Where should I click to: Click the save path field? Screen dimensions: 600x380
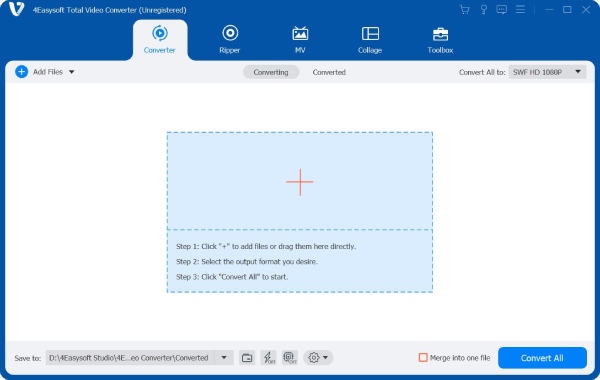(130, 358)
